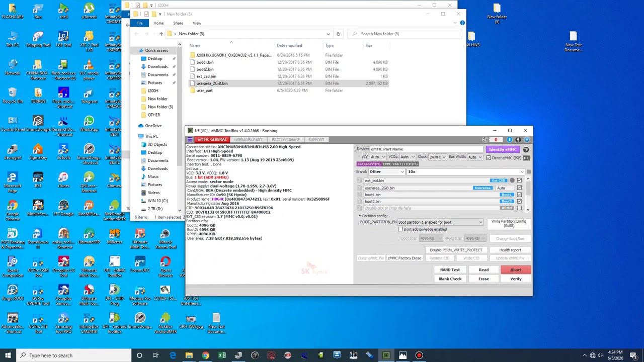Open Google Chrome desktop icon
644x362 pixels.
pyautogui.click(x=13, y=208)
